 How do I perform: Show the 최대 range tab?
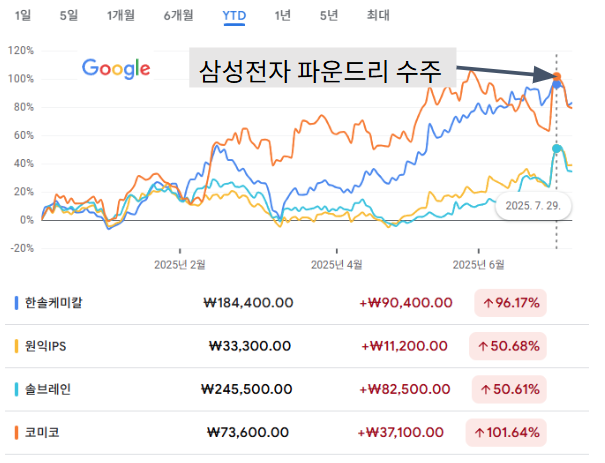(x=378, y=15)
